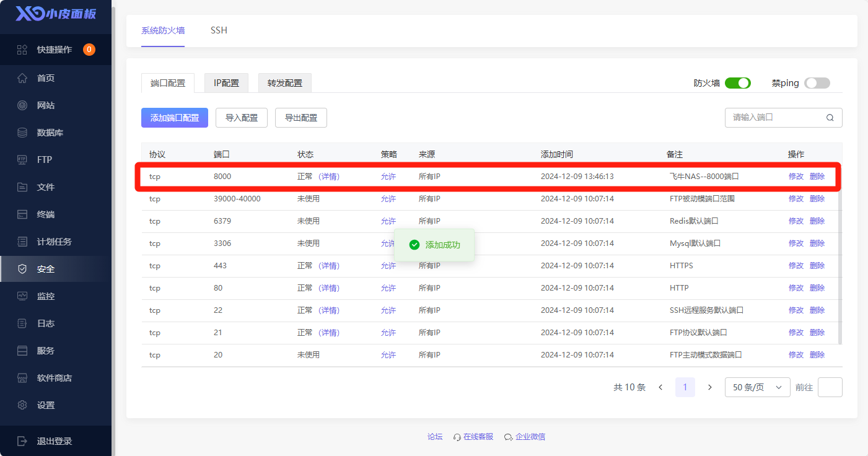Go to next page arrow
The width and height of the screenshot is (868, 456).
[x=710, y=387]
